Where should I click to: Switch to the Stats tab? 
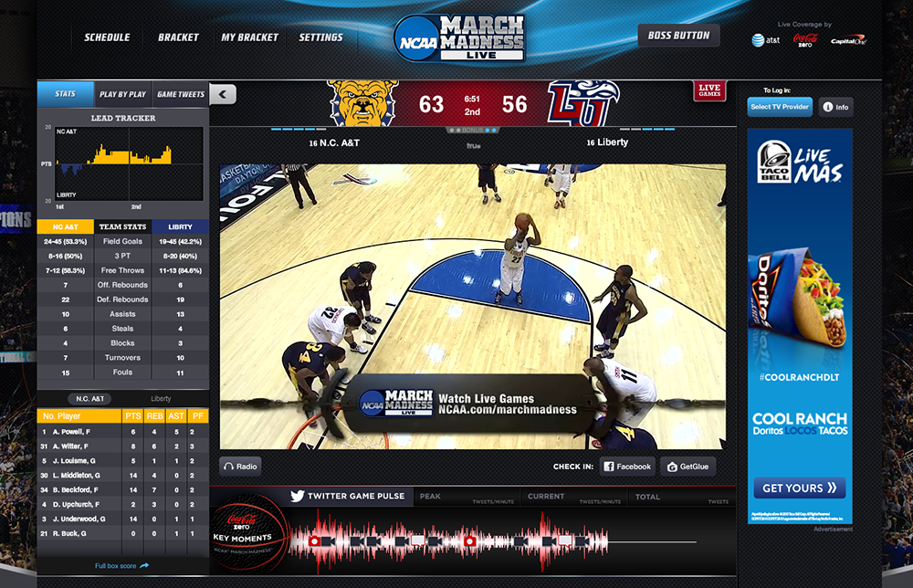(x=65, y=94)
